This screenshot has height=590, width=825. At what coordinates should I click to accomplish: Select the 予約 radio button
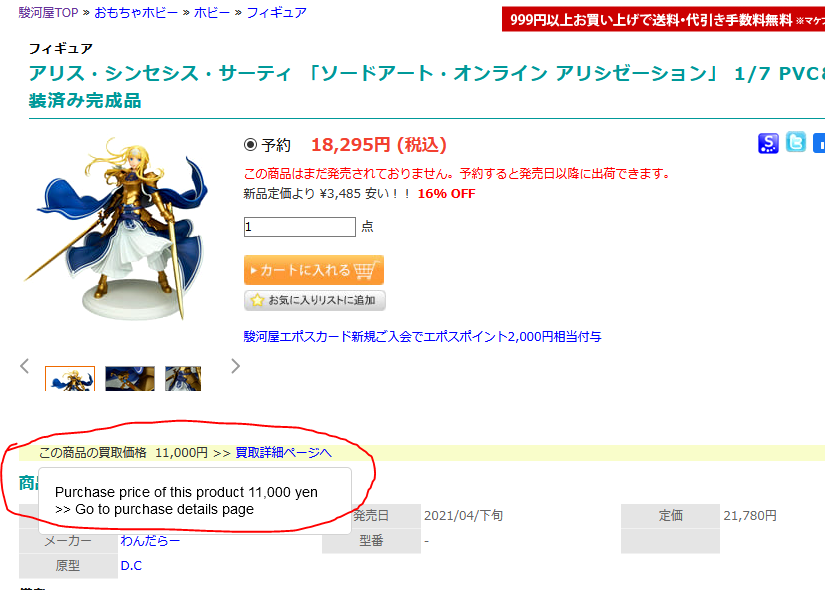250,145
